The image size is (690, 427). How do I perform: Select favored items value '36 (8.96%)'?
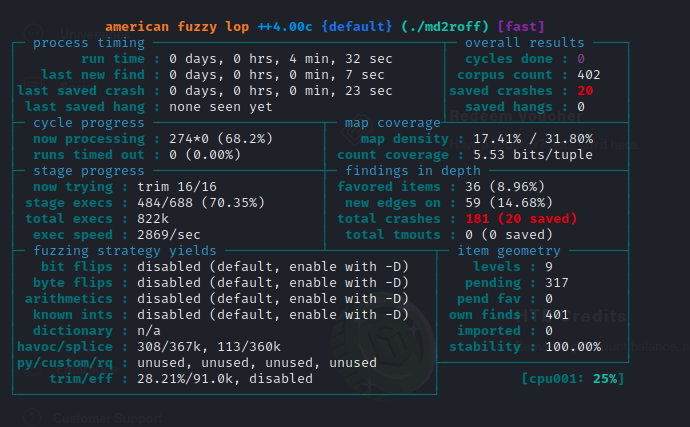coord(505,187)
